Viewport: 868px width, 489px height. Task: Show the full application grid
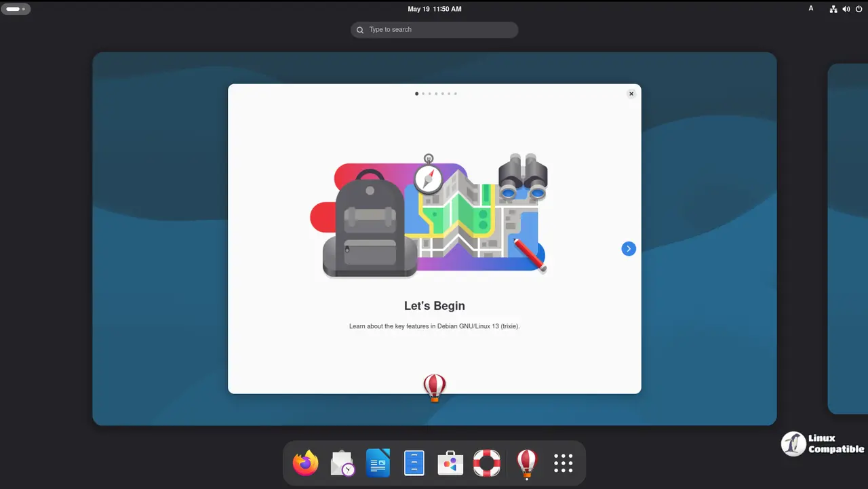click(563, 463)
